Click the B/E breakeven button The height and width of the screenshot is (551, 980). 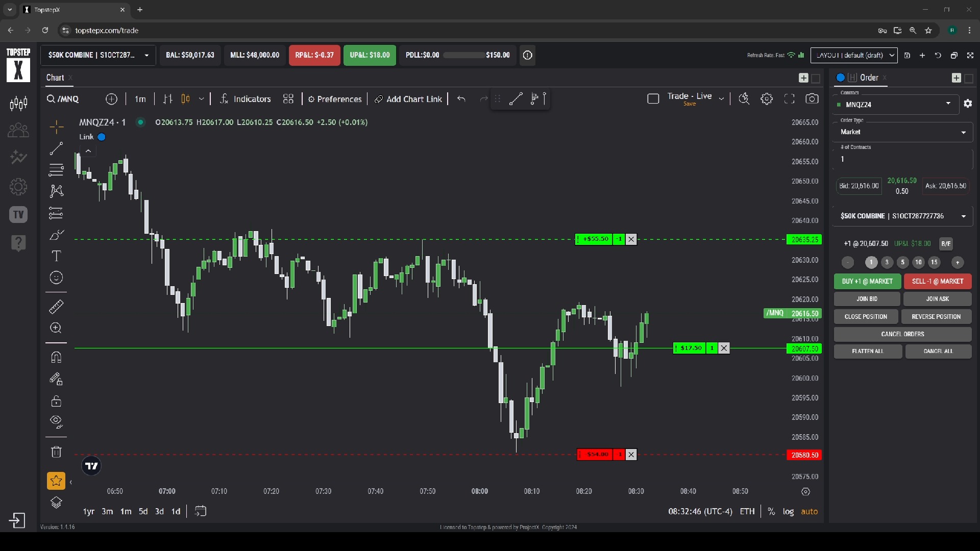[946, 243]
